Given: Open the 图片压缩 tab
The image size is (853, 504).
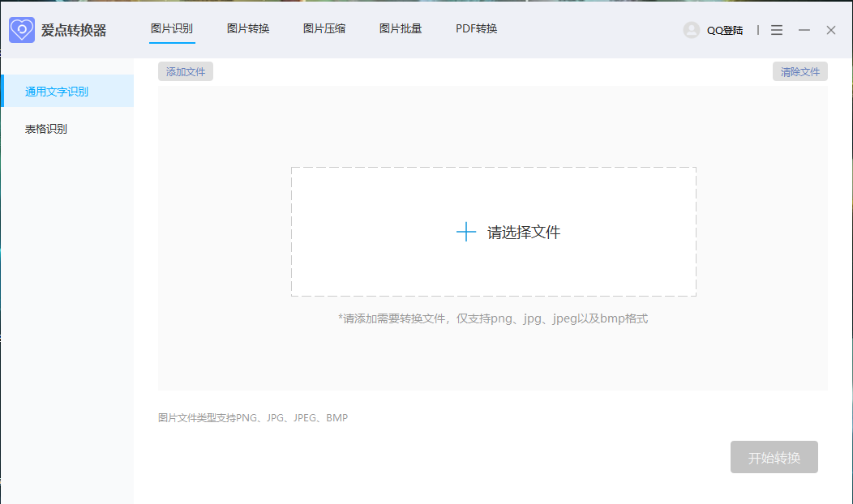Looking at the screenshot, I should tap(324, 28).
